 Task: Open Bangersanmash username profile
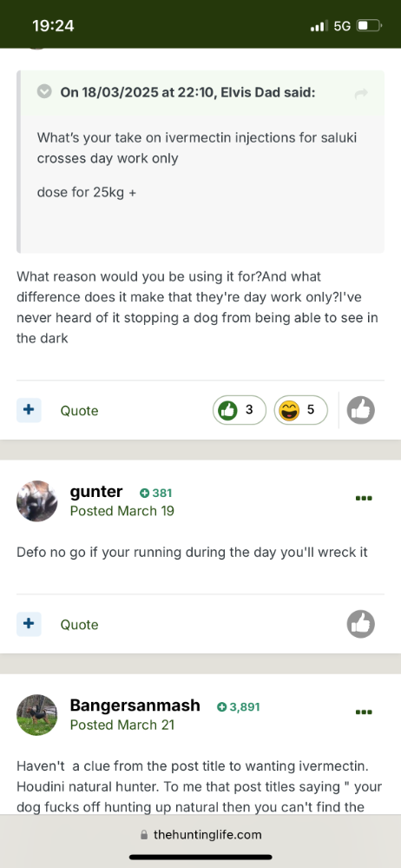tap(135, 706)
